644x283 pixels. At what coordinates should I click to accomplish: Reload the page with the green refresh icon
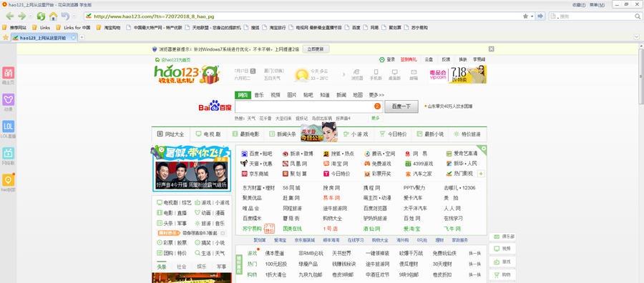tap(41, 16)
